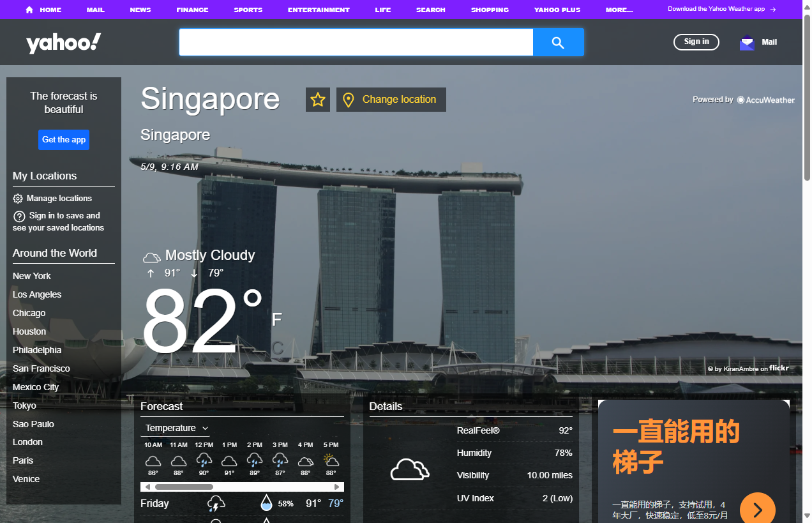Select SPORTS in the top navigation
The image size is (812, 523).
pyautogui.click(x=248, y=10)
